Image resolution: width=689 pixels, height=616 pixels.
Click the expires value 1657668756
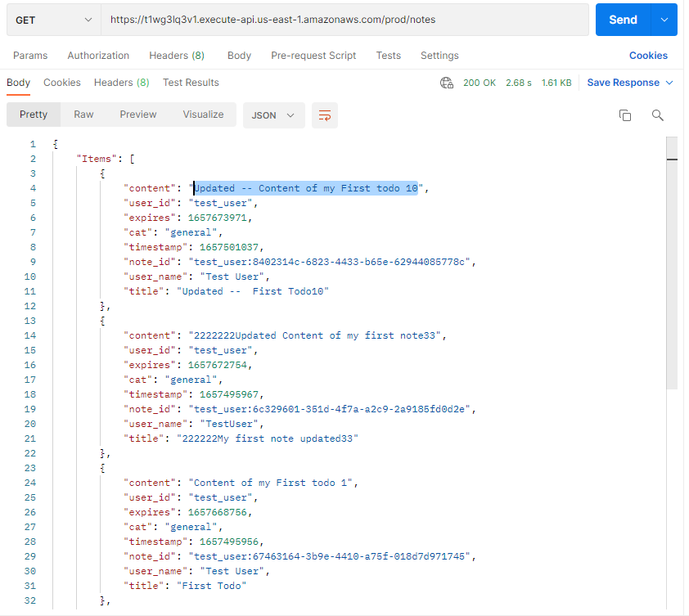[x=217, y=512]
